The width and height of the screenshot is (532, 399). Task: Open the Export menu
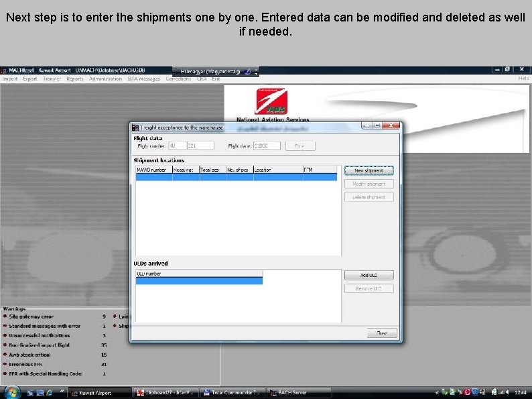30,78
